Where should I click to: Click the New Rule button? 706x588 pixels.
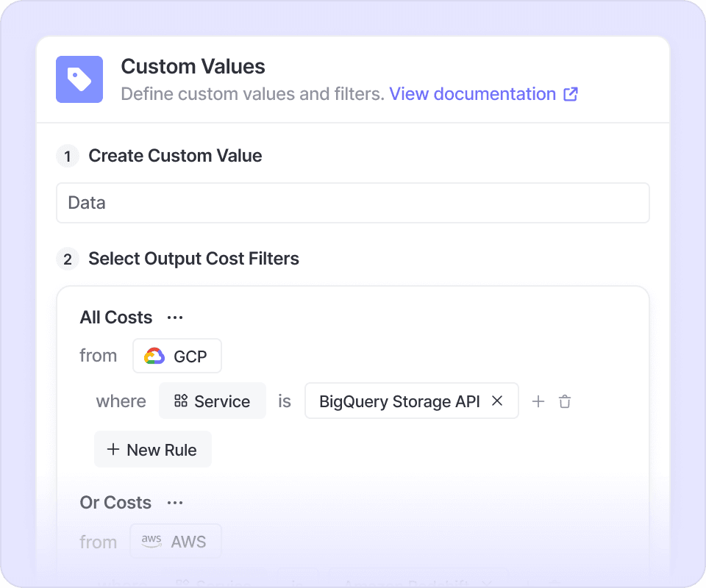(x=153, y=450)
